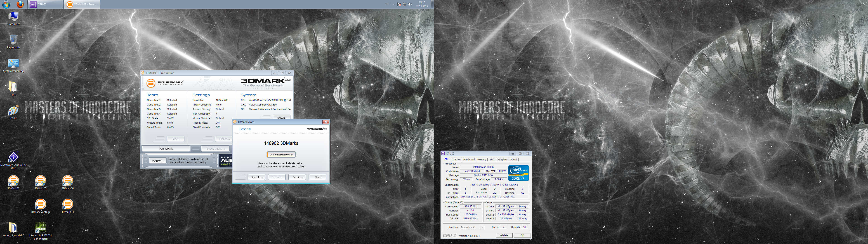Open the network tray icon
868x244 pixels.
405,4
